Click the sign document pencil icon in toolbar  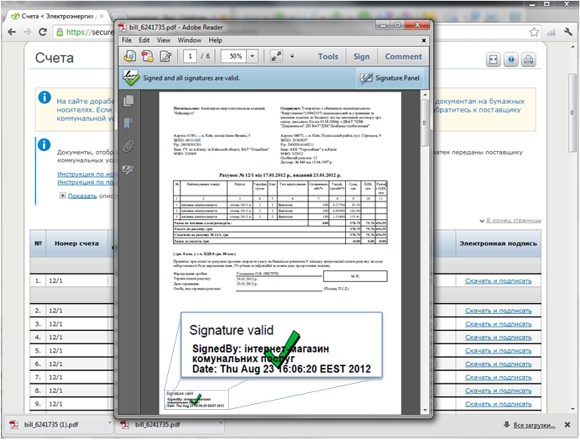click(x=165, y=56)
